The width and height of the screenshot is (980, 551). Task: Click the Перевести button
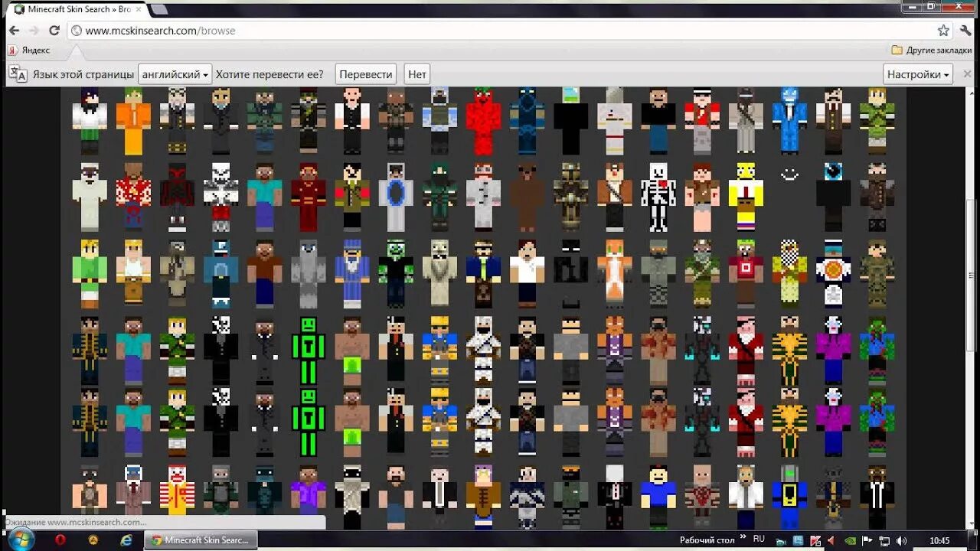[365, 74]
